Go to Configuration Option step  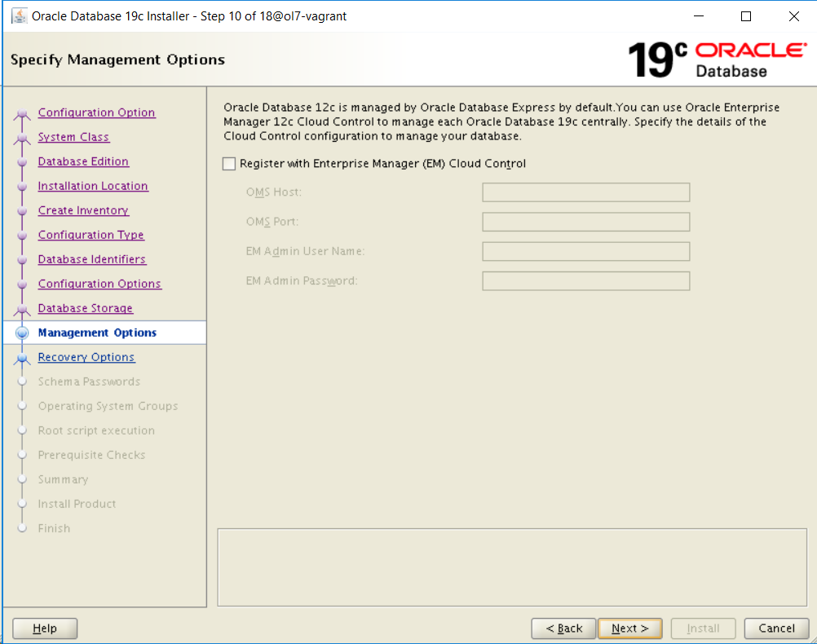(x=96, y=112)
